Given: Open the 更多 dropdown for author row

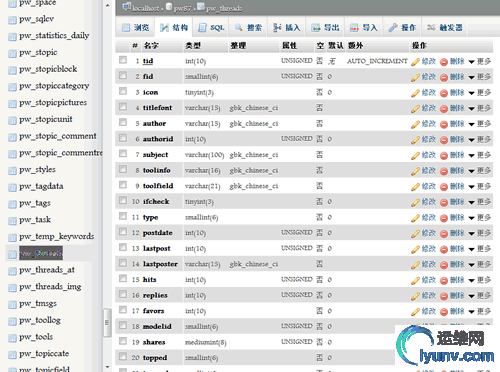Looking at the screenshot, I should 480,124.
